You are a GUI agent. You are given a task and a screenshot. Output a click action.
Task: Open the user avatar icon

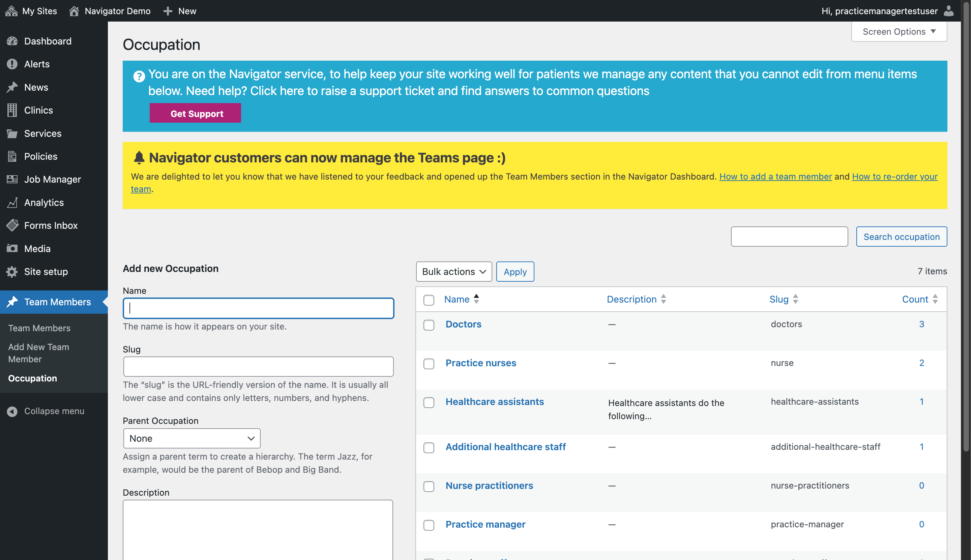pyautogui.click(x=949, y=11)
